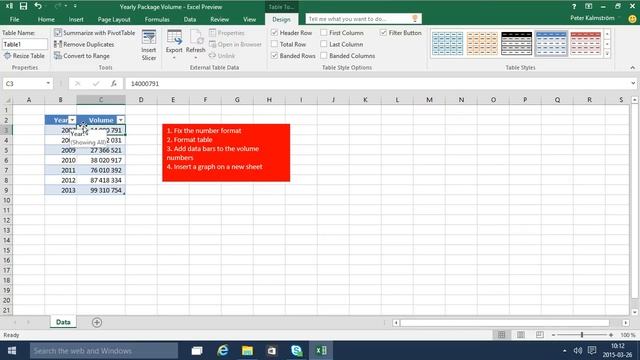
Task: Enable the Total Row checkbox
Action: pyautogui.click(x=275, y=44)
